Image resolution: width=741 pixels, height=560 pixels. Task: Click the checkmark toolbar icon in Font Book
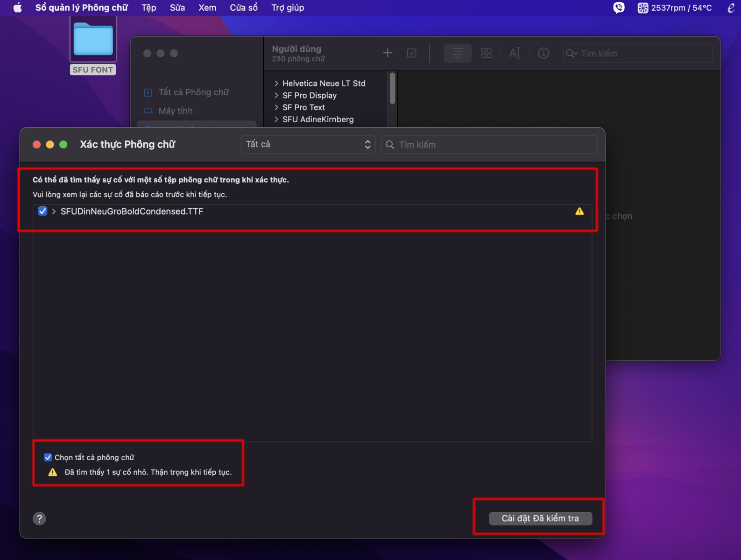[x=412, y=53]
